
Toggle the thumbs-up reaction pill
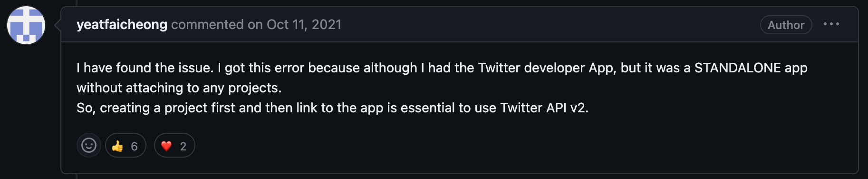(125, 145)
